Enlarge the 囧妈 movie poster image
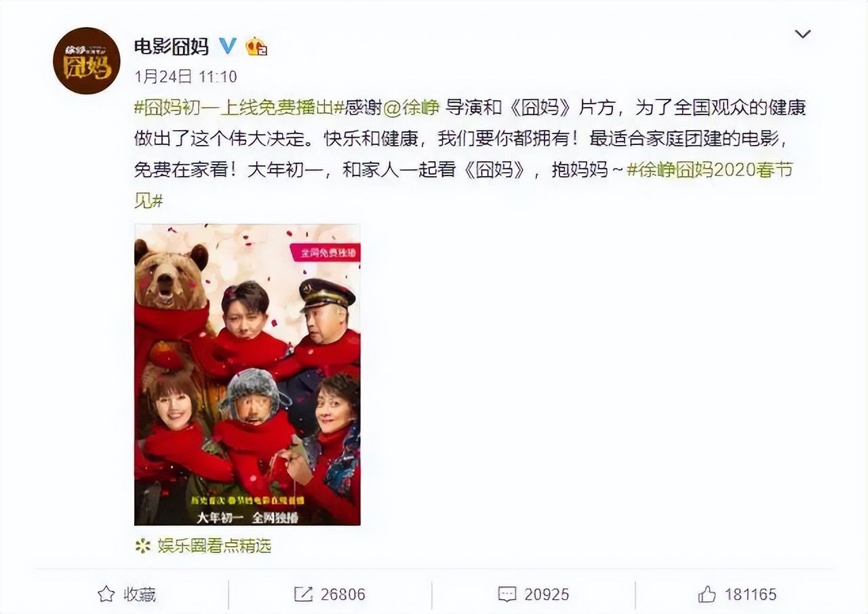The image size is (868, 614). pos(247,375)
